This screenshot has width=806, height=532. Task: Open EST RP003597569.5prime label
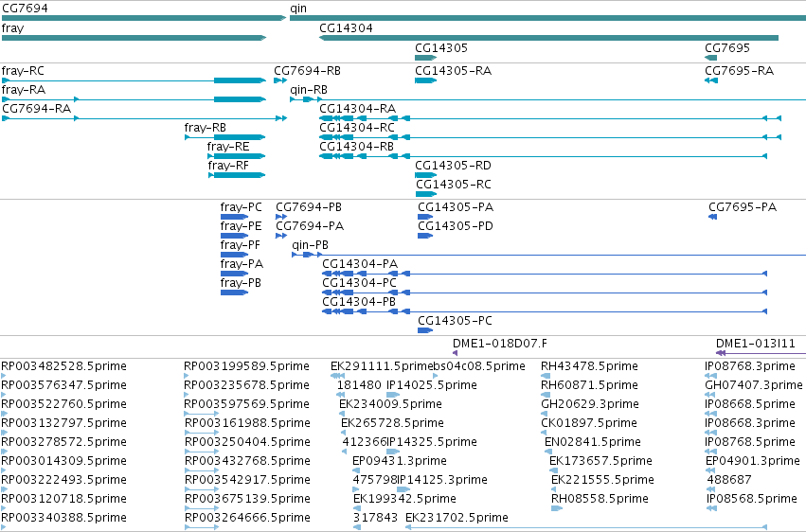pyautogui.click(x=247, y=404)
